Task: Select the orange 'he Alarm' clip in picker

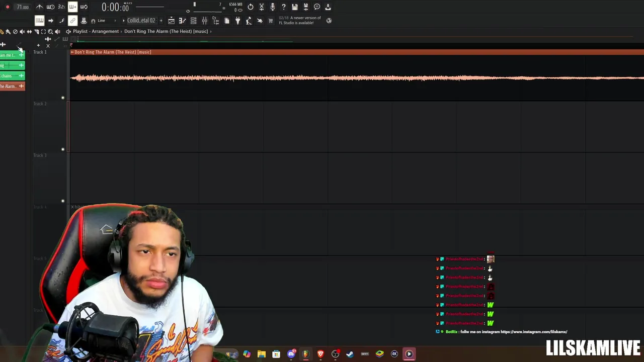Action: click(12, 86)
